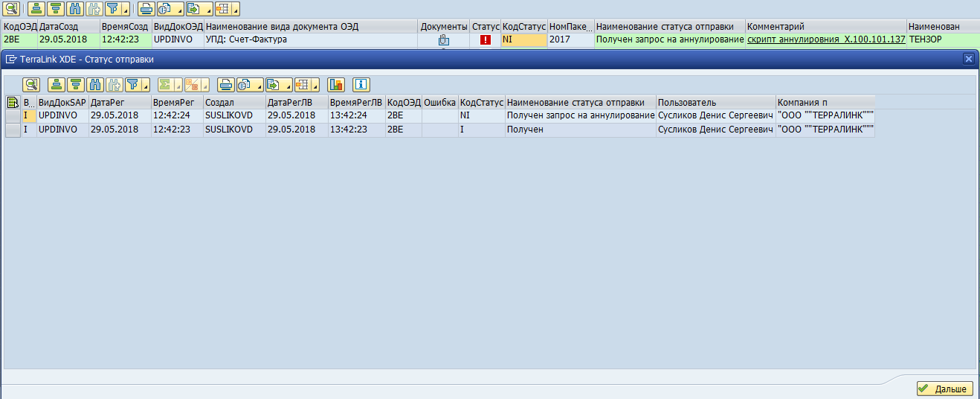The height and width of the screenshot is (399, 980).
Task: Expand the export dropdown in dialog toolbar
Action: (287, 86)
